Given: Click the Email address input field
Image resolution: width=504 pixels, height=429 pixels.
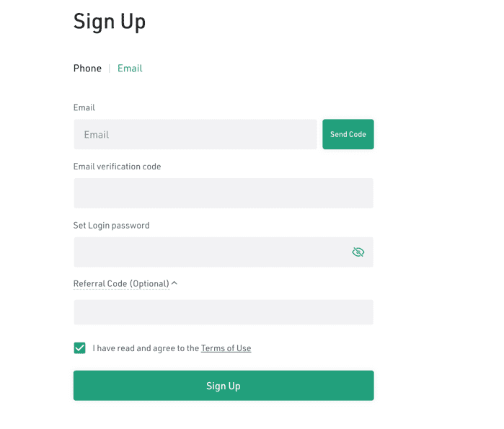Looking at the screenshot, I should [x=195, y=135].
